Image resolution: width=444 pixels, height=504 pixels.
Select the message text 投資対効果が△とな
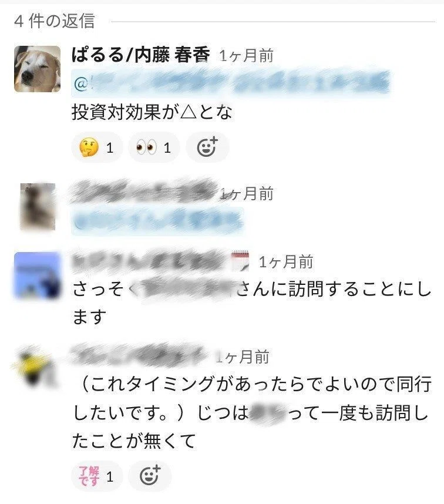[x=152, y=113]
